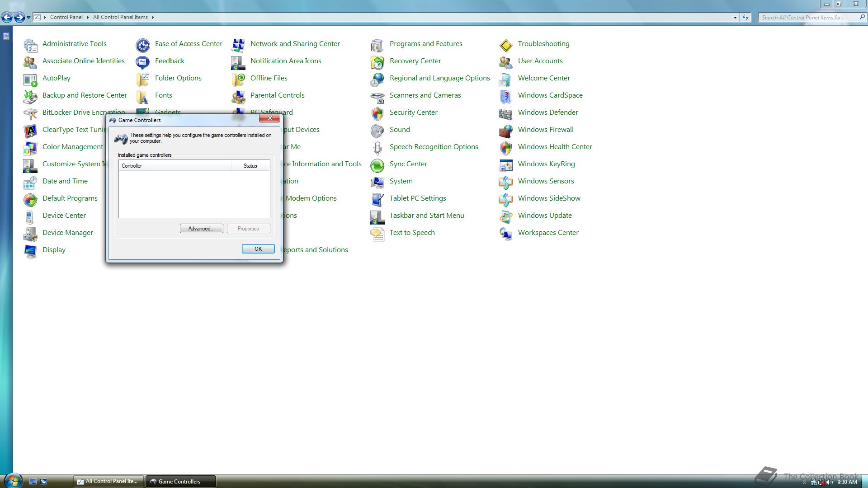Click the Show Desktop quick launch icon
The width and height of the screenshot is (868, 488).
pos(33,482)
